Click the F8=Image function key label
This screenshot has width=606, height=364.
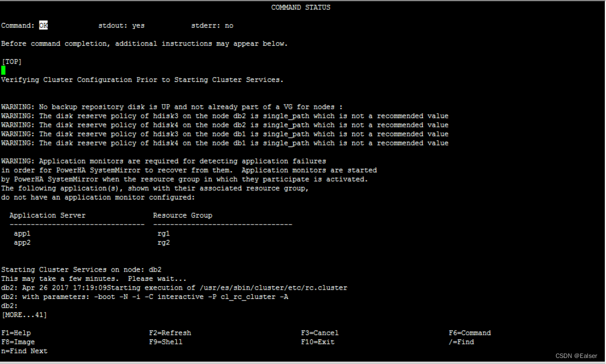(18, 342)
